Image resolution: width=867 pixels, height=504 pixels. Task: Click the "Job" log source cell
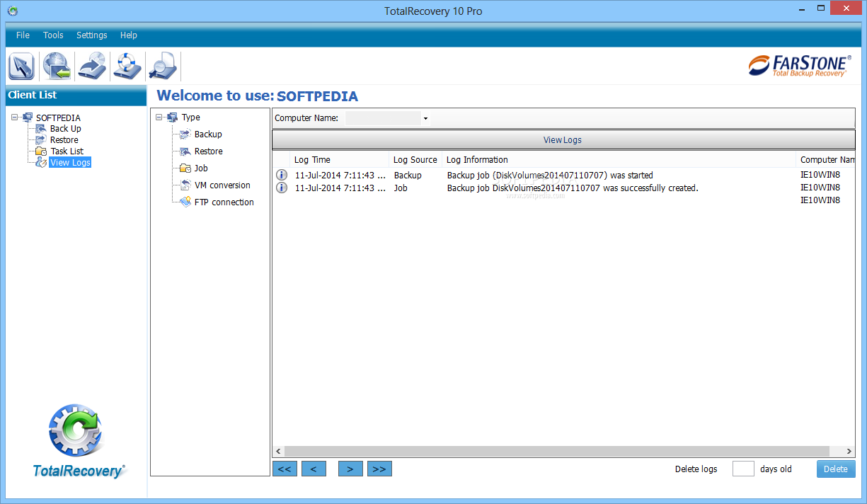[x=401, y=188]
